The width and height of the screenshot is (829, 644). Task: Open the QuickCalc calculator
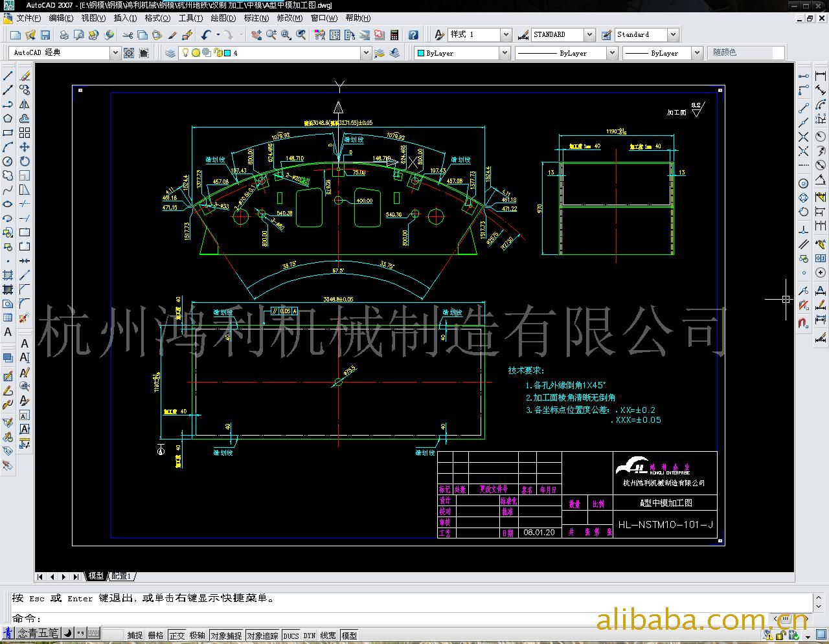click(394, 35)
